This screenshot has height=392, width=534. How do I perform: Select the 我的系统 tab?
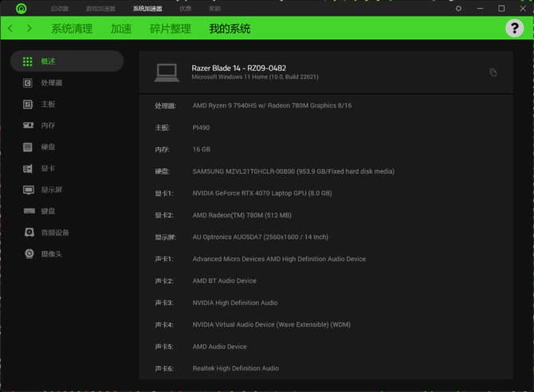point(230,29)
